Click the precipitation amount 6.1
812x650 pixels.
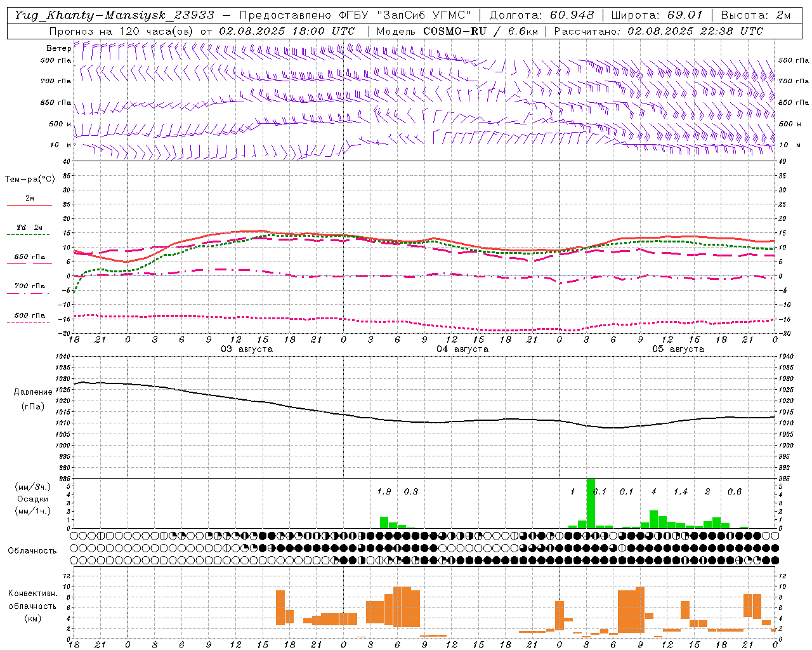point(599,492)
